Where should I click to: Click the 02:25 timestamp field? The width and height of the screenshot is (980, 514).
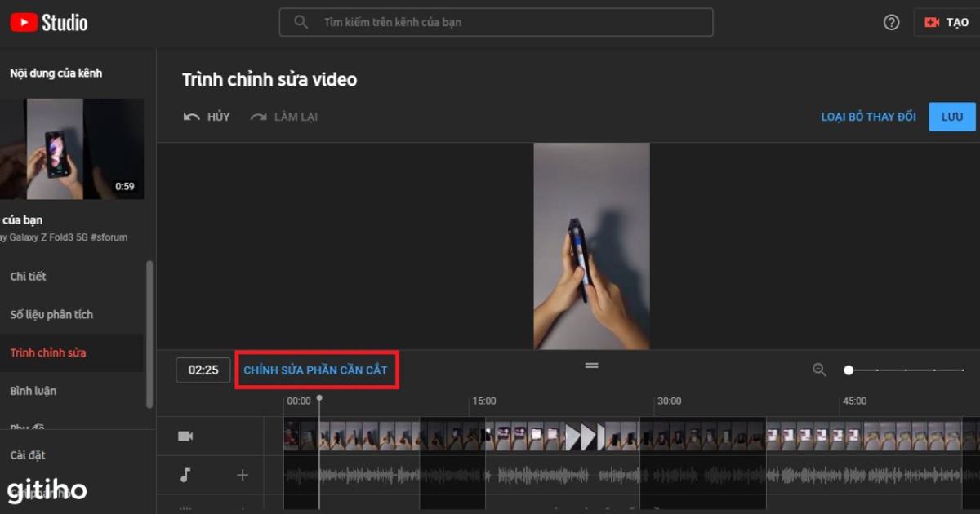tap(203, 370)
